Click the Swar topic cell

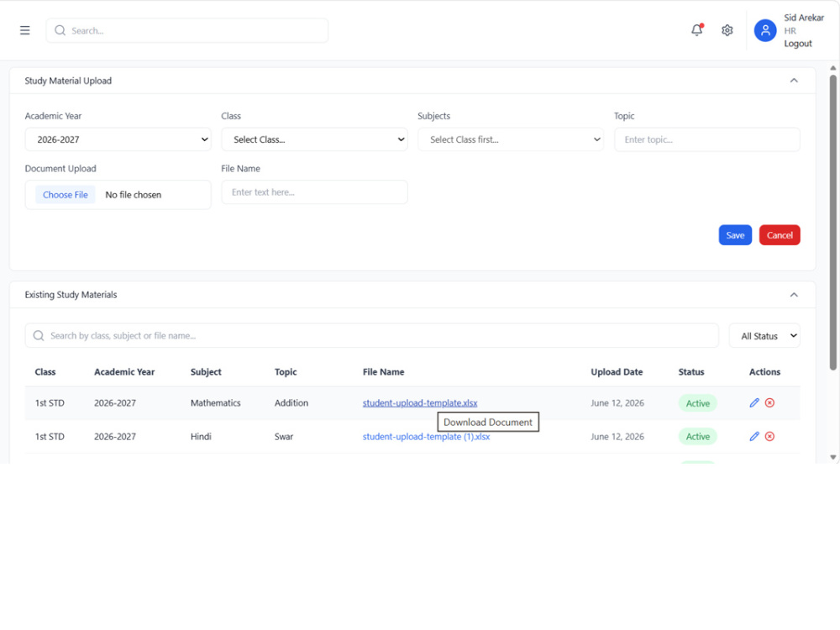click(x=284, y=437)
